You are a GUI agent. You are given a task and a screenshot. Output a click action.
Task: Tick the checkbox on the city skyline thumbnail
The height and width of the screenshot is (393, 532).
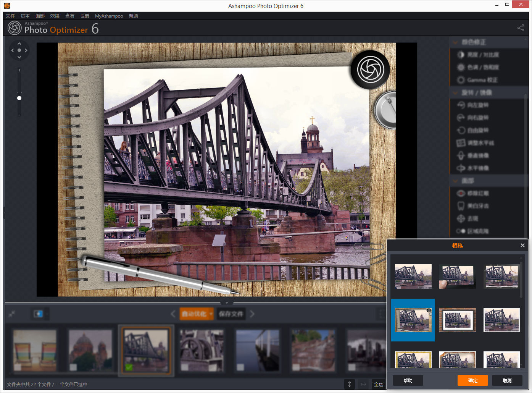[x=351, y=367]
